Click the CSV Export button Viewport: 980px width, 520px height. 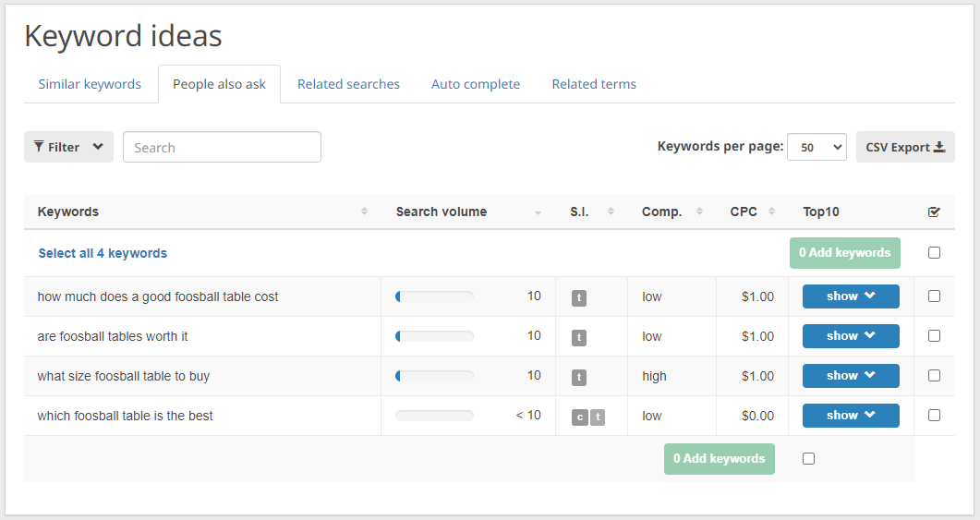coord(904,147)
